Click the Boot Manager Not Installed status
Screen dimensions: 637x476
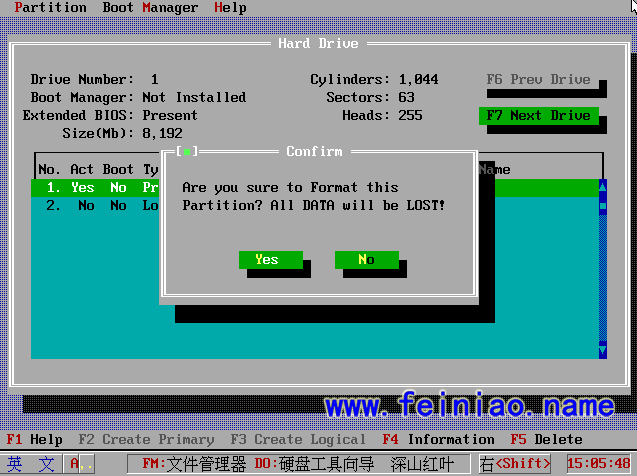tap(194, 97)
